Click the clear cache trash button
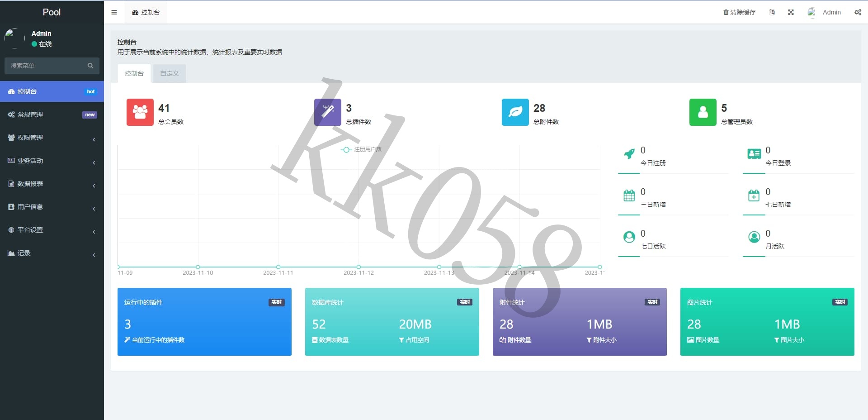Image resolution: width=868 pixels, height=420 pixels. pos(740,12)
